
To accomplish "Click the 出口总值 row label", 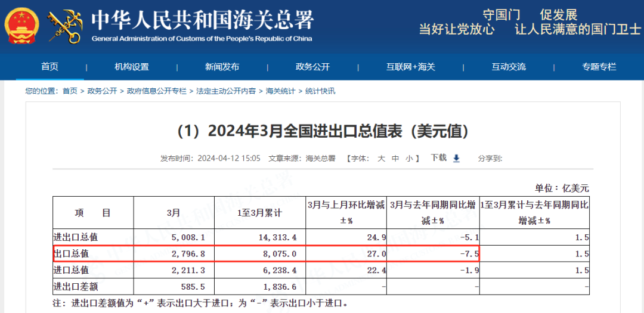I will 72,254.
